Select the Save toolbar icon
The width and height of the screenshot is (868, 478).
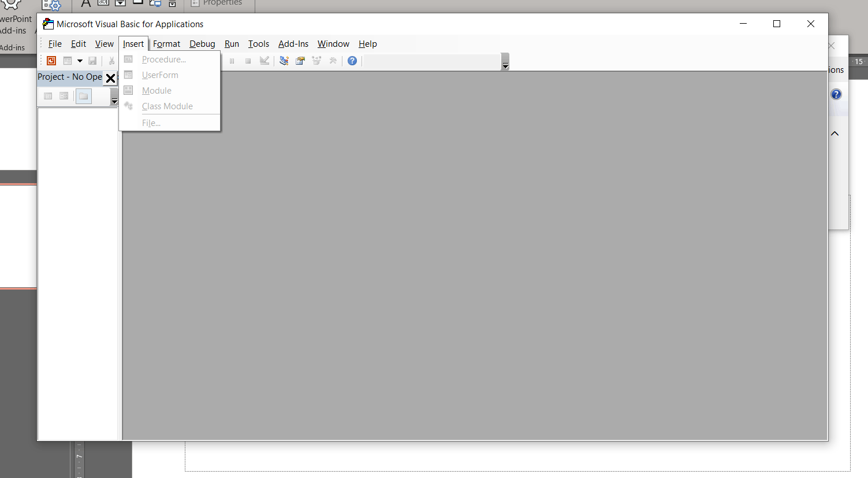pyautogui.click(x=92, y=60)
